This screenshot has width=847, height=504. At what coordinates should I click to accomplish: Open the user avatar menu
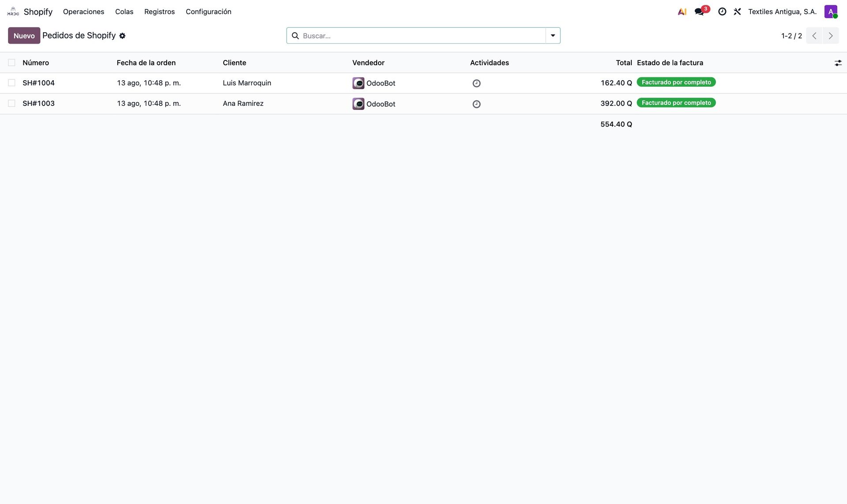[x=831, y=11]
